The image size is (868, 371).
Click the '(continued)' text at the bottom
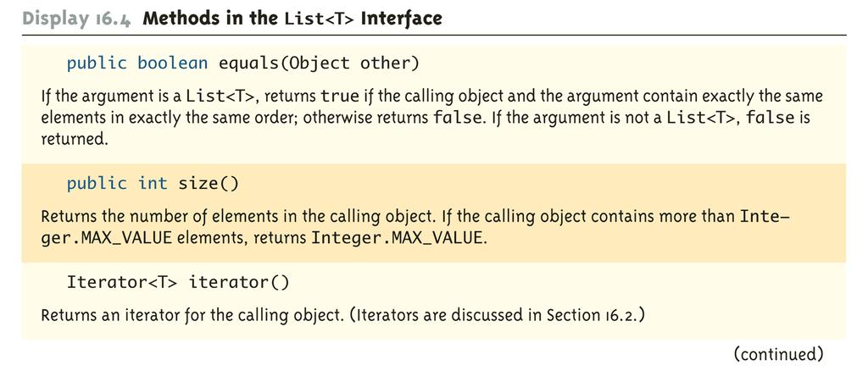(778, 353)
